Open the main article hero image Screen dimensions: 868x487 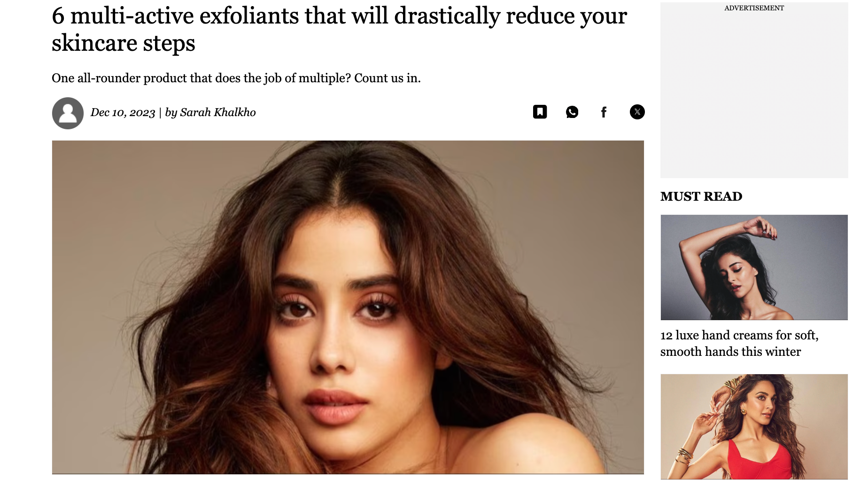[x=348, y=307]
